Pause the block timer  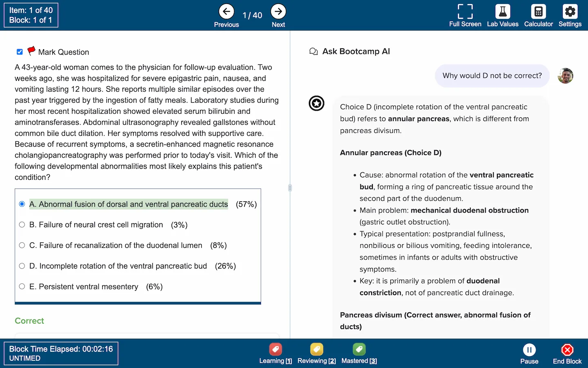point(529,350)
